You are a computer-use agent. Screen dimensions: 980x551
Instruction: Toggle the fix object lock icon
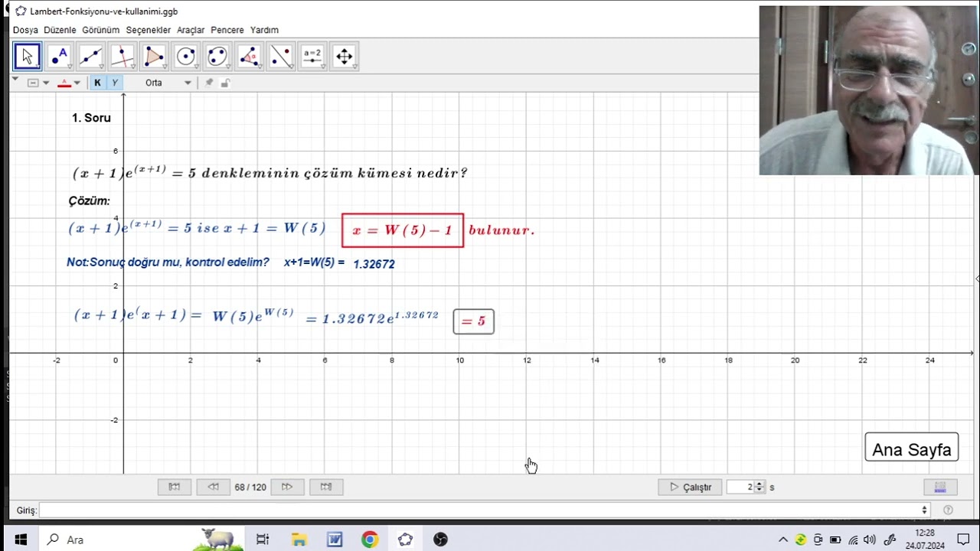[225, 83]
